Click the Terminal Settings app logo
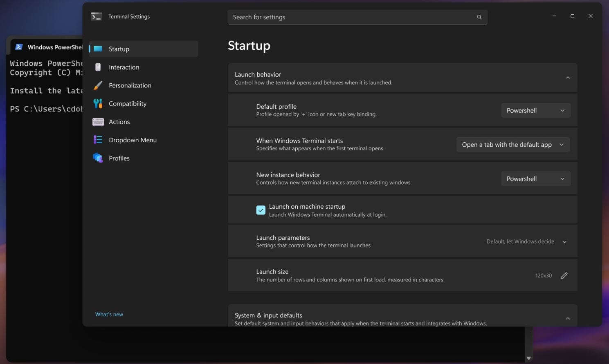The width and height of the screenshot is (609, 364). click(97, 16)
